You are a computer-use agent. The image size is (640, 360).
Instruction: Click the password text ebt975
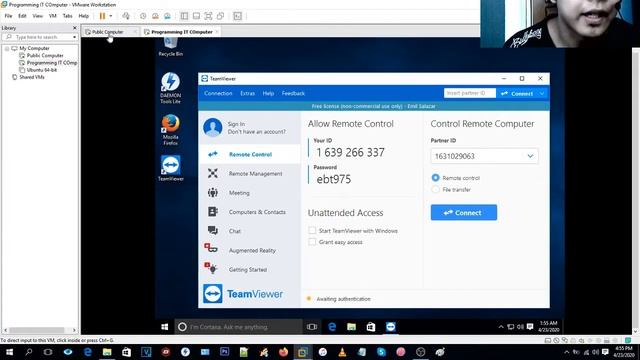[x=333, y=179]
